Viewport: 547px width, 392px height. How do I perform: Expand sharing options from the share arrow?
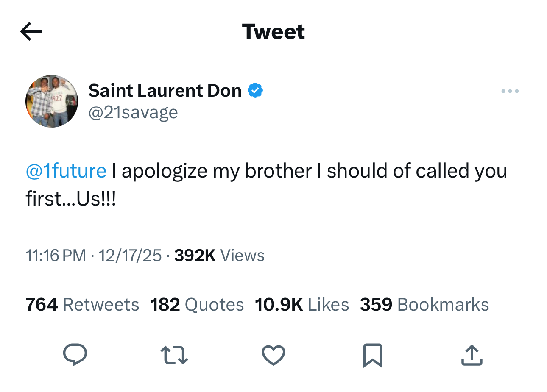pos(472,355)
